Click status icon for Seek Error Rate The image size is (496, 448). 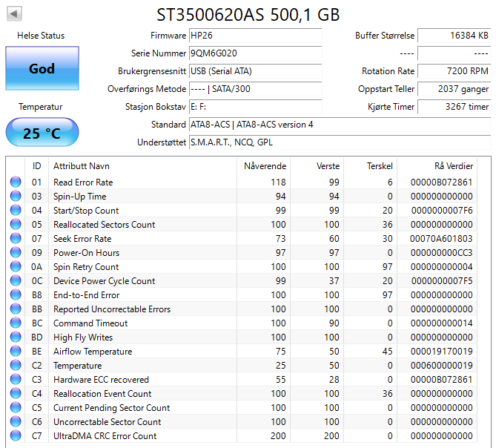tap(16, 239)
